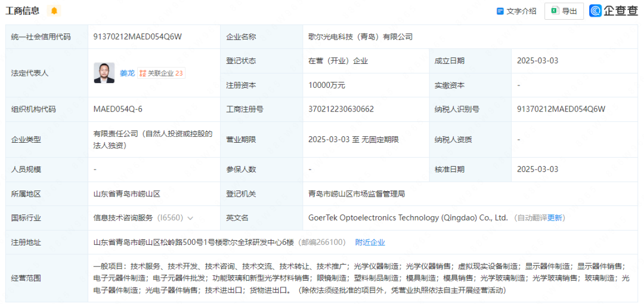Click the green Excel icon in 导出
Screen dimensions: 644x304
[555, 11]
